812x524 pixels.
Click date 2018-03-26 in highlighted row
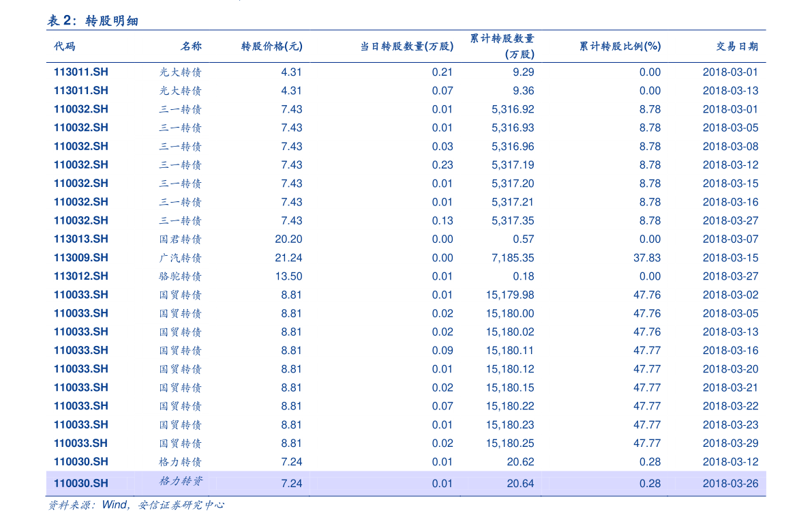(x=730, y=484)
